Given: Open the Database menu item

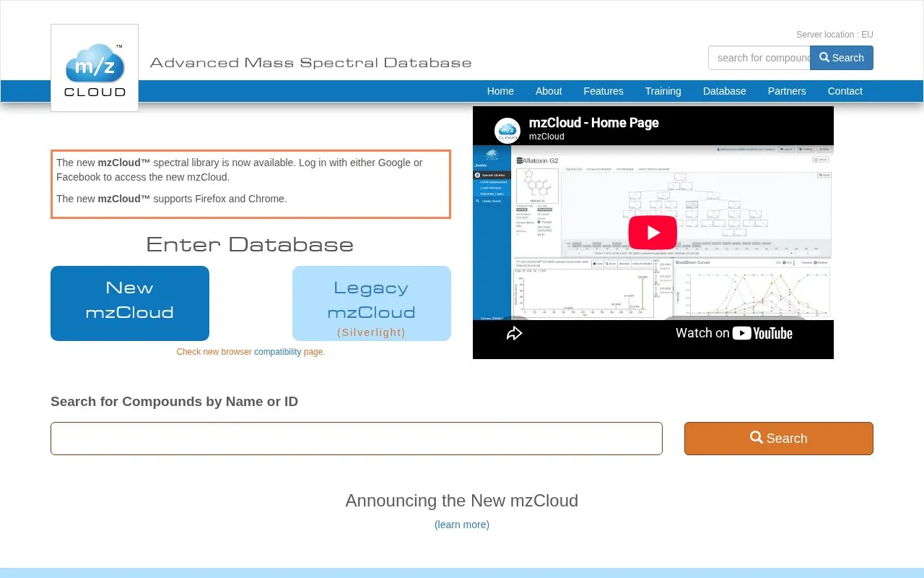Looking at the screenshot, I should click(725, 91).
